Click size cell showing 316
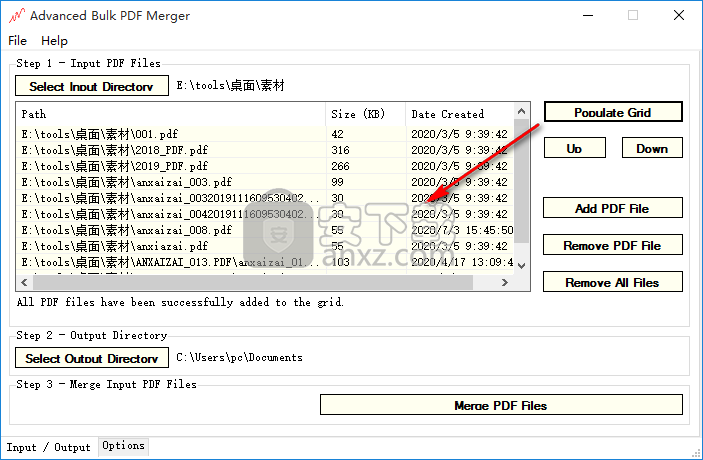This screenshot has height=460, width=703. click(x=366, y=150)
